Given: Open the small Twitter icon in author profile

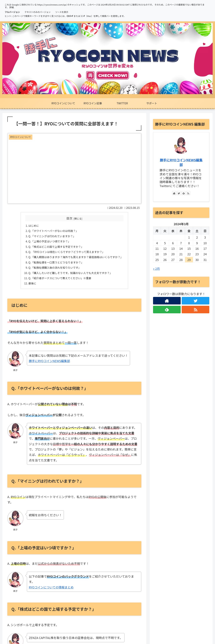Looking at the screenshot, I should pyautogui.click(x=179, y=193).
